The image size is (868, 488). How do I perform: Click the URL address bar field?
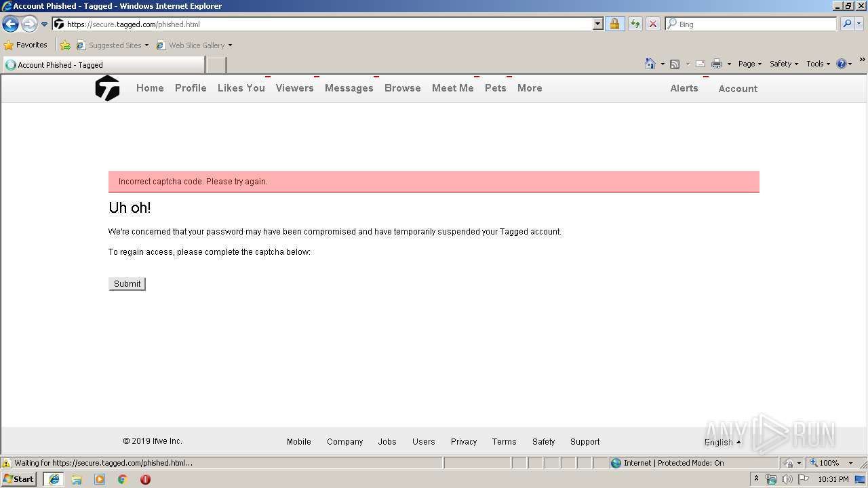pos(328,24)
